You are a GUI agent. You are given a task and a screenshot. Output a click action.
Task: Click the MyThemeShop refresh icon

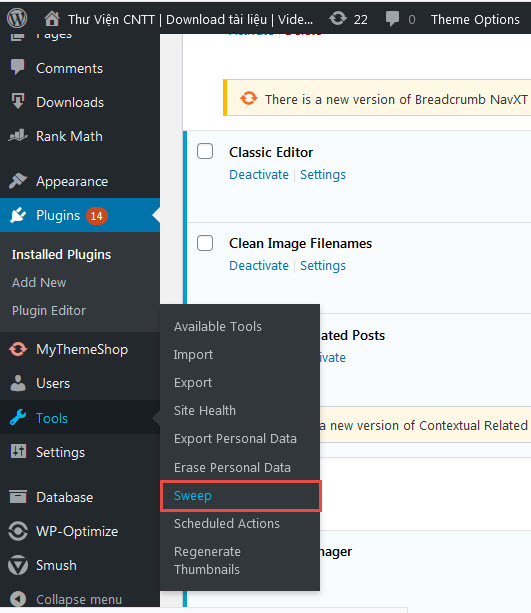[x=18, y=349]
